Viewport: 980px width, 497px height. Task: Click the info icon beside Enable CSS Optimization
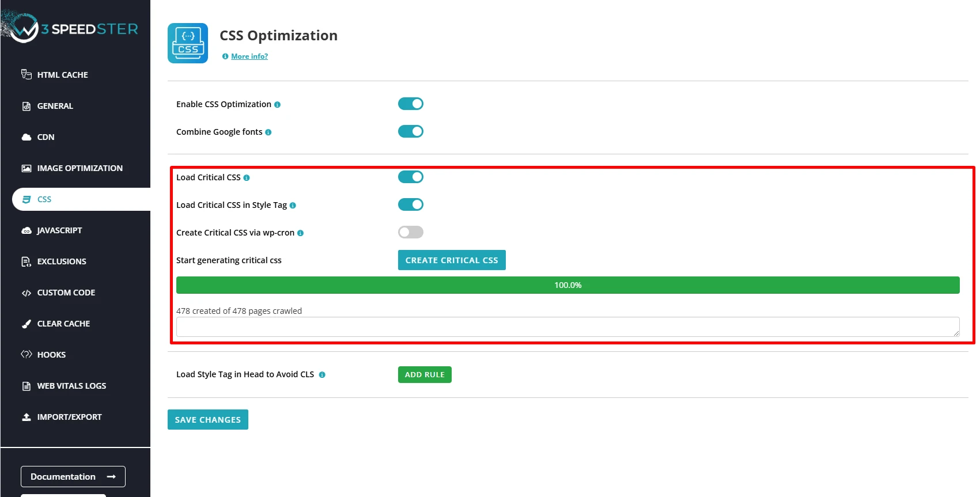tap(277, 105)
